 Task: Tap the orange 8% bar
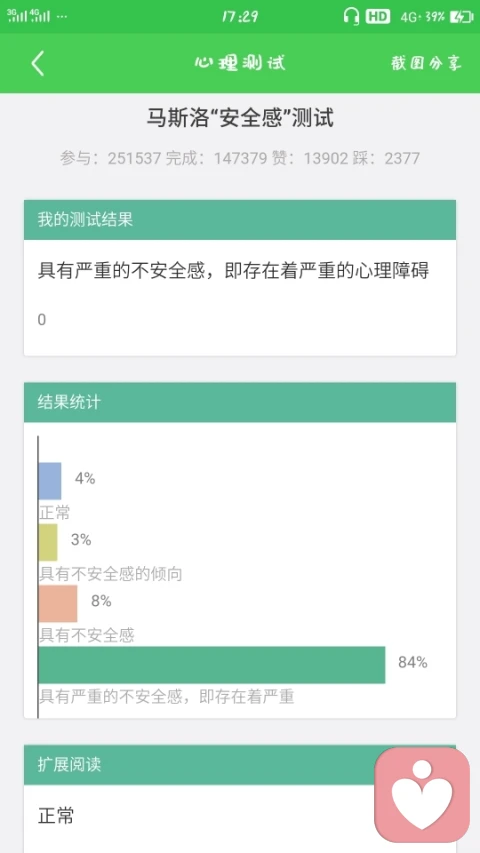tap(58, 603)
